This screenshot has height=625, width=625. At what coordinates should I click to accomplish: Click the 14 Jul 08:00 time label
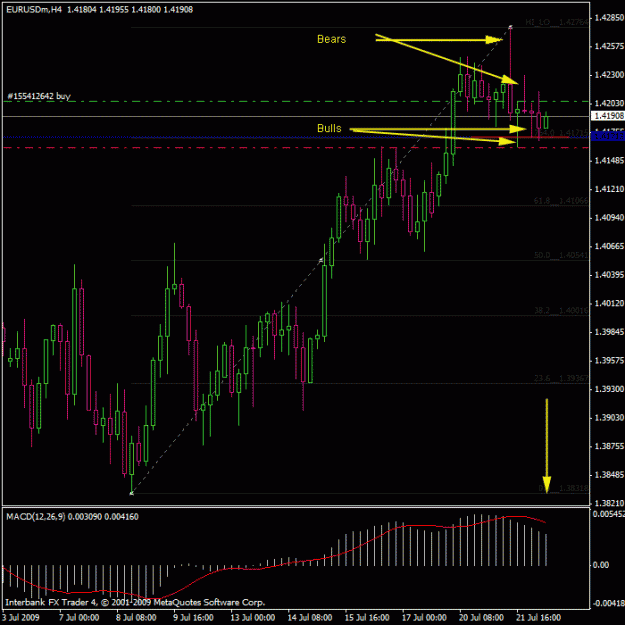click(x=310, y=618)
